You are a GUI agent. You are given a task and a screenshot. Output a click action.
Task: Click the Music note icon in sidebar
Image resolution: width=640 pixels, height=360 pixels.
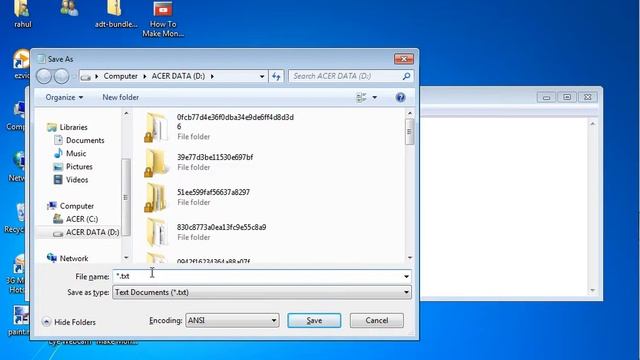58,153
